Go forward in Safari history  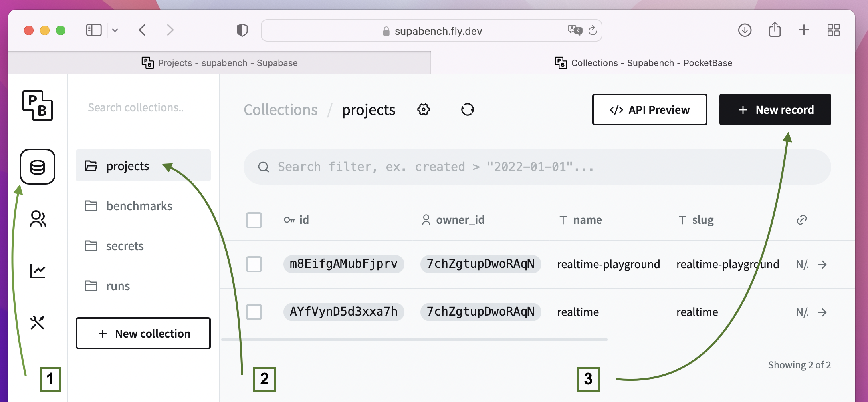pos(170,30)
